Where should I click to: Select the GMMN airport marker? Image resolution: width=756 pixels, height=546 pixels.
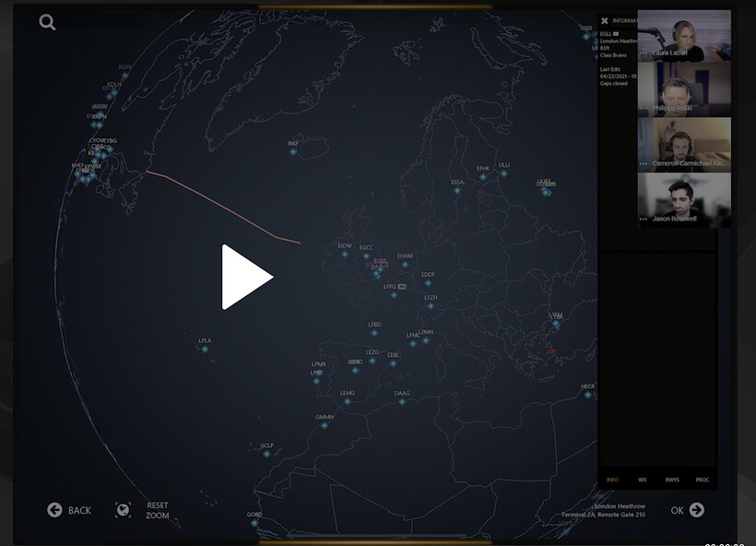pos(325,425)
